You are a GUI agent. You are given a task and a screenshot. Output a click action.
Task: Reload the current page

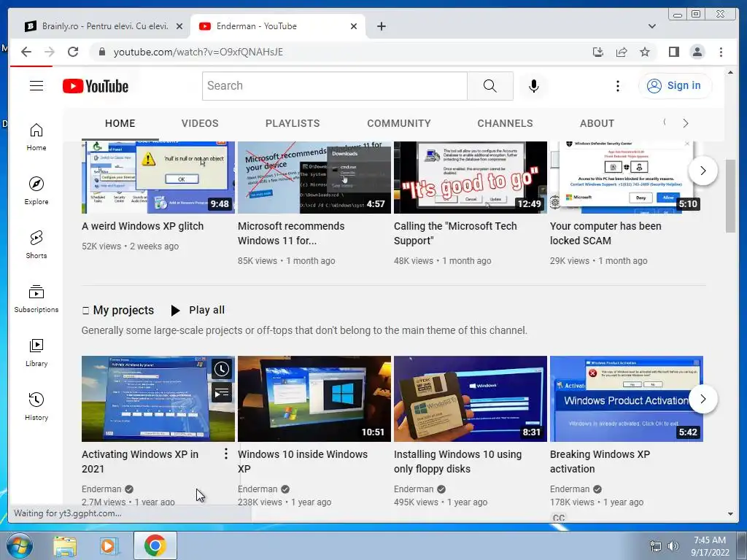tap(73, 52)
